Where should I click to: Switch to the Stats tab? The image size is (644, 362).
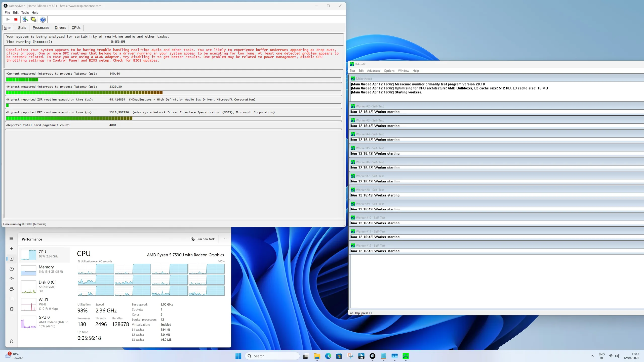coord(22,28)
